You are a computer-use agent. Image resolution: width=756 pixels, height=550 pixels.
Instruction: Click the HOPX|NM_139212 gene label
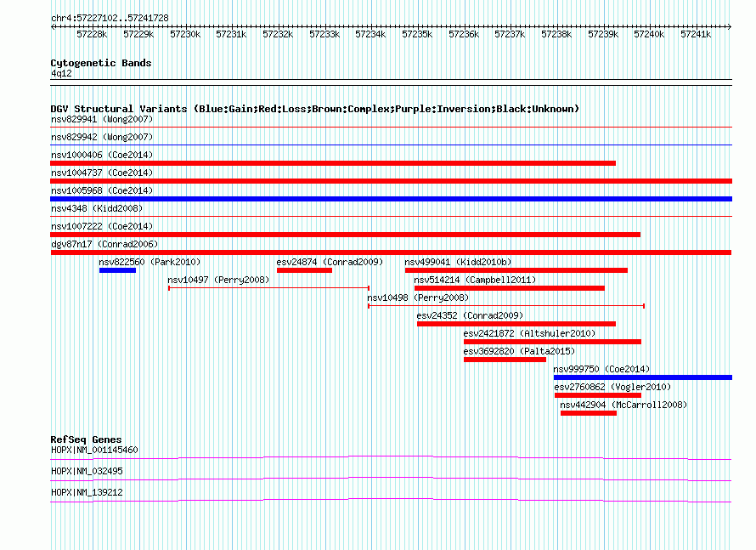(x=87, y=492)
